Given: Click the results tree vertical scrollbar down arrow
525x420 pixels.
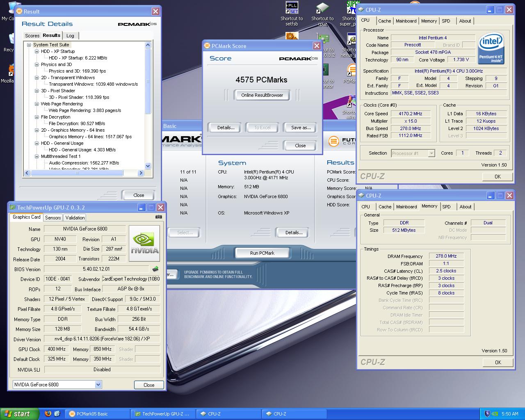Looking at the screenshot, I should [148, 166].
